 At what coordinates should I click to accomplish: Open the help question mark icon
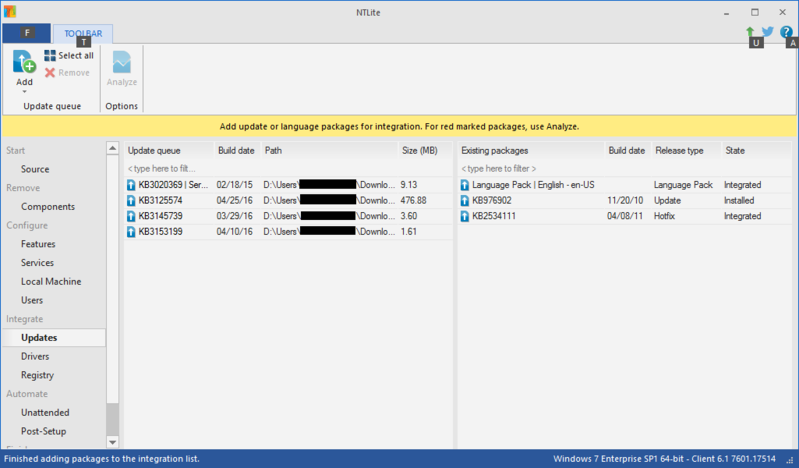(787, 32)
